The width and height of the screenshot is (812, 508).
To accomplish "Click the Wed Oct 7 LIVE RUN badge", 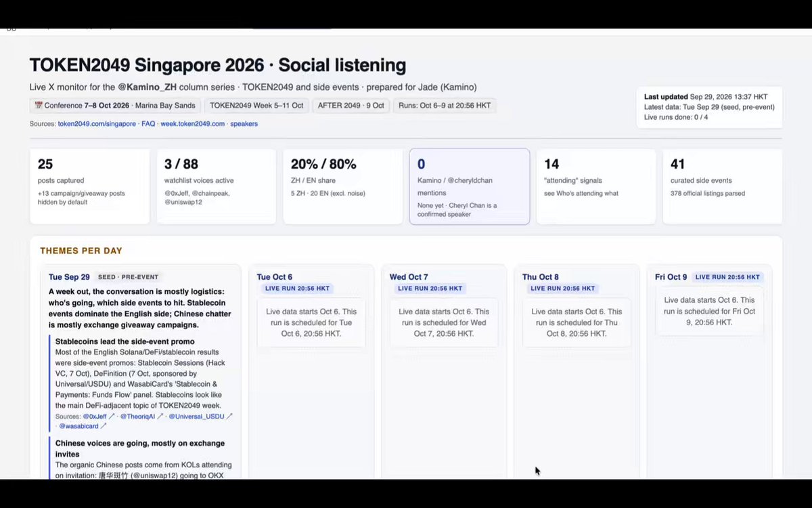I will click(429, 289).
